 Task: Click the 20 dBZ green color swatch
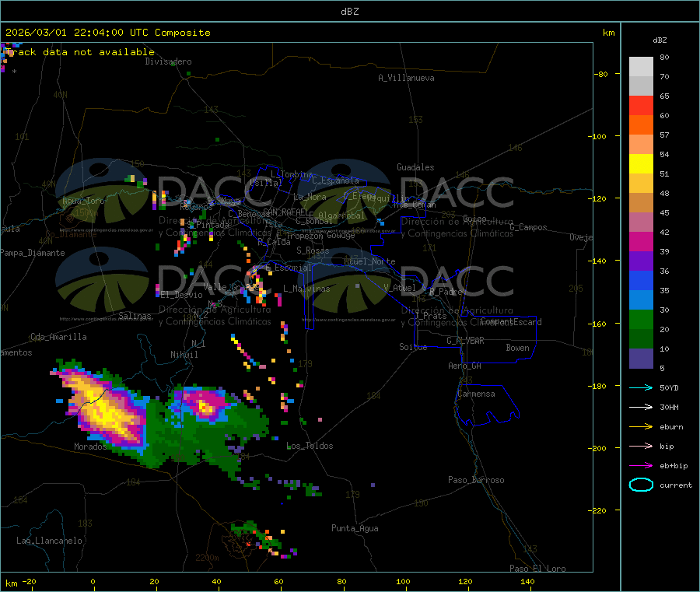coord(641,319)
